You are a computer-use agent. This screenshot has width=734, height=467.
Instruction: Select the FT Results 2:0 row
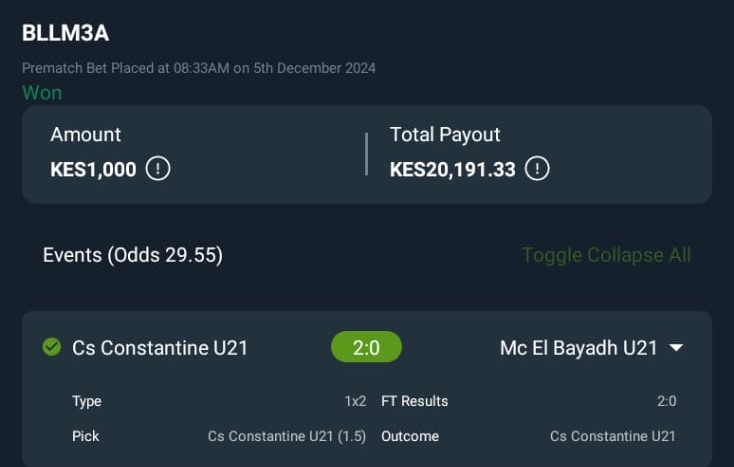[x=529, y=401]
